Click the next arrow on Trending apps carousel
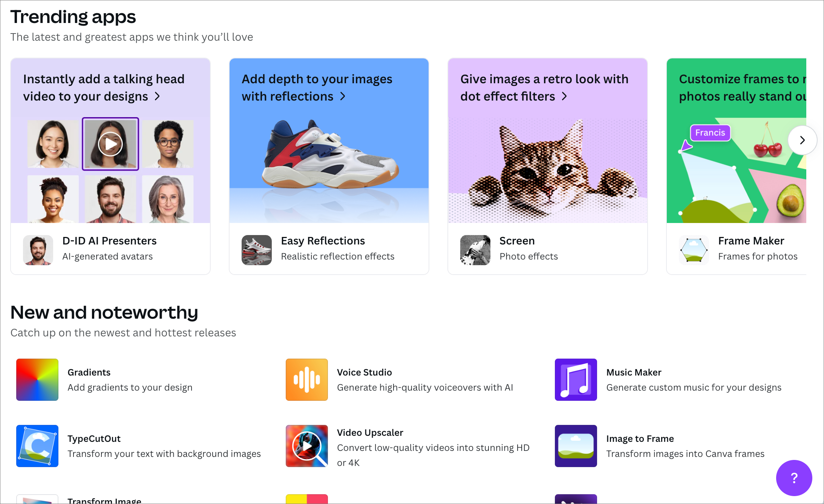Screen dimensions: 824x504 click(x=803, y=140)
